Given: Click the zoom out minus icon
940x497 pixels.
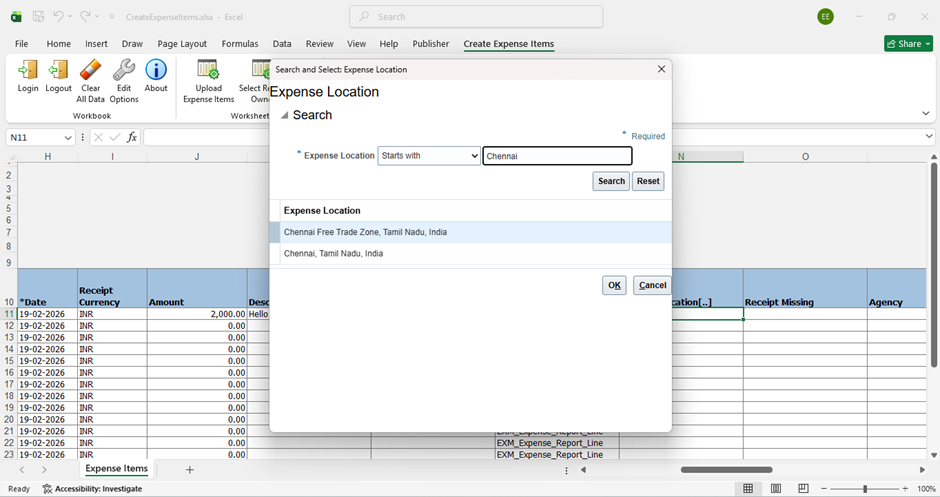Looking at the screenshot, I should 824,489.
